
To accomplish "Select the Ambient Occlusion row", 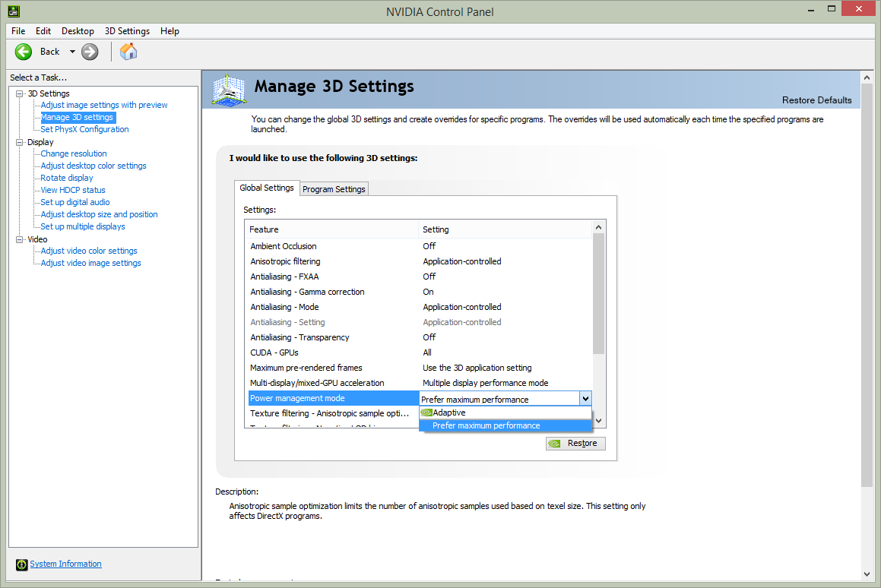I will point(420,246).
